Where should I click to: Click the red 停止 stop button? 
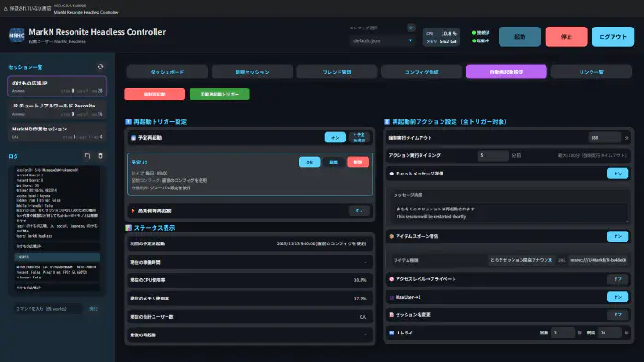tap(567, 37)
